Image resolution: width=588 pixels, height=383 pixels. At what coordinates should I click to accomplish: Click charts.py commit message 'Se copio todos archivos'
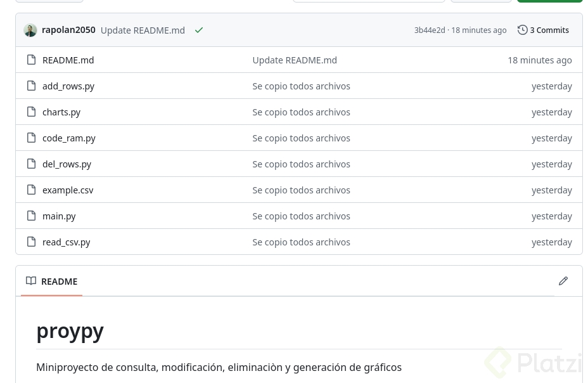[301, 112]
